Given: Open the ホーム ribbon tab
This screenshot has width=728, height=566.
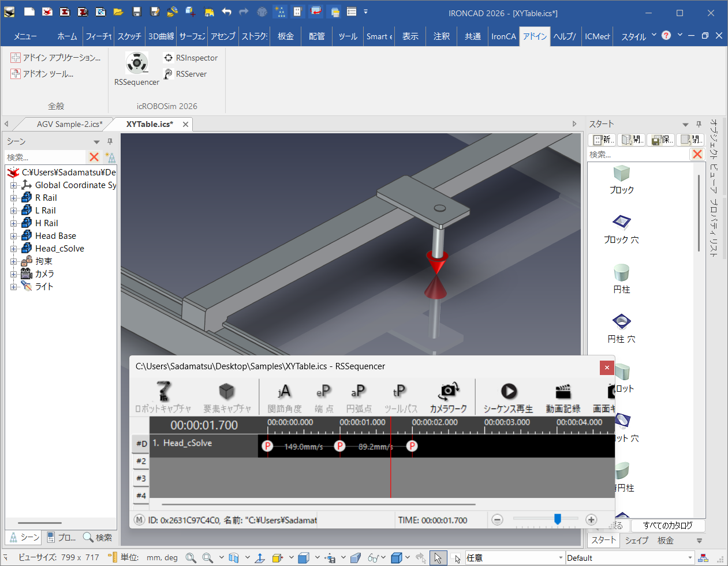Looking at the screenshot, I should coord(67,36).
